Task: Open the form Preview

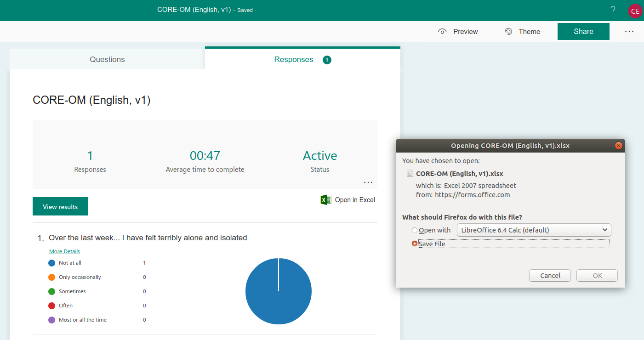Action: (x=458, y=31)
